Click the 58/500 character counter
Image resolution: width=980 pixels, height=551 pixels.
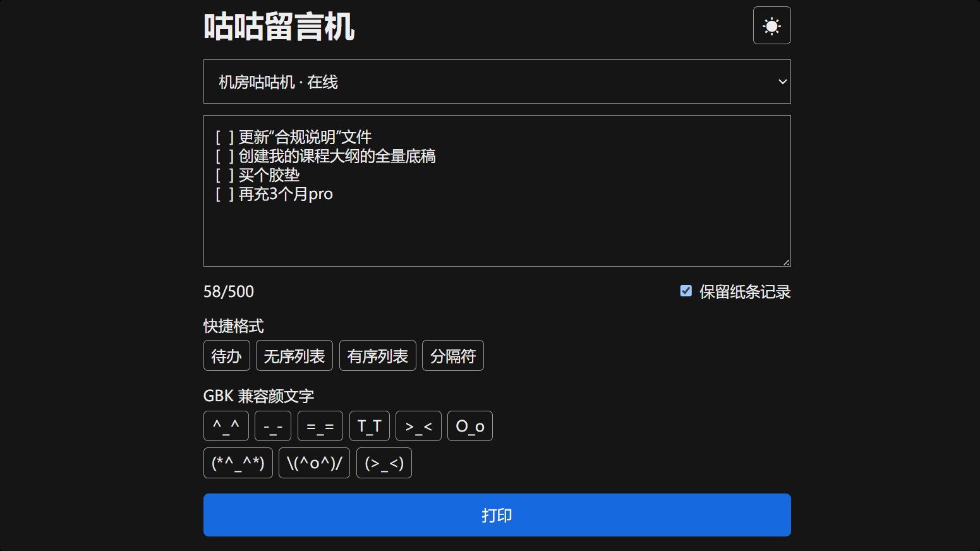coord(229,291)
